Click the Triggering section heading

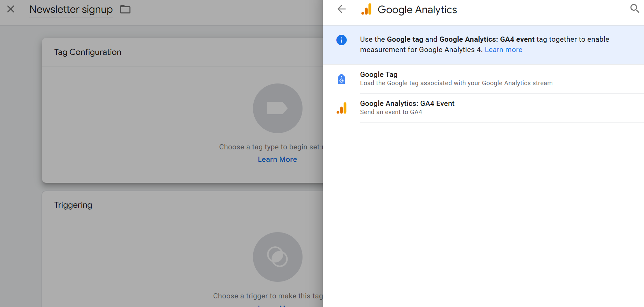tap(73, 205)
